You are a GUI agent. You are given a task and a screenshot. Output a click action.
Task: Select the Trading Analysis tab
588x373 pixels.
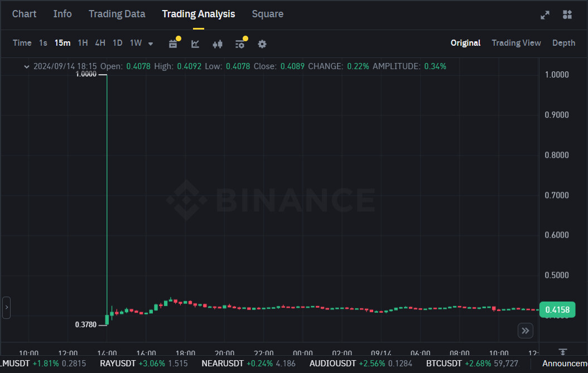199,14
